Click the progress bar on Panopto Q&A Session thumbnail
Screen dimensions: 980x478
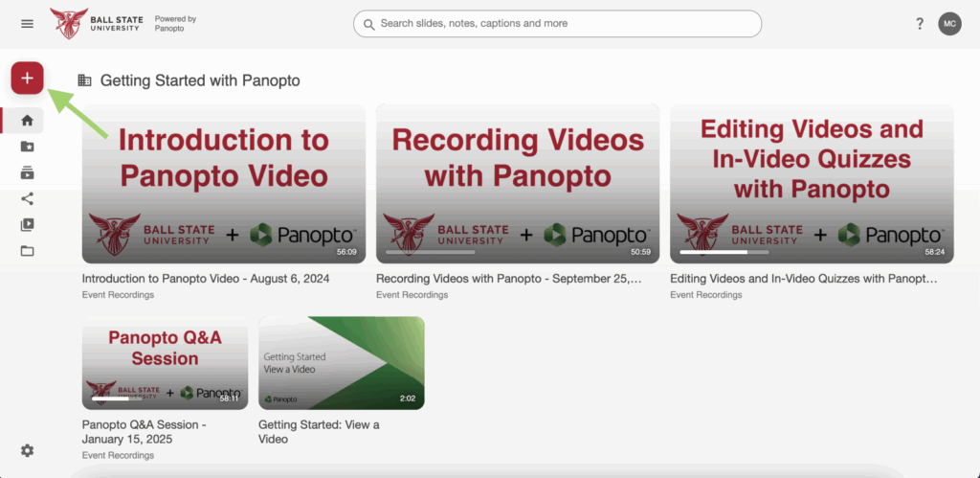(118, 398)
